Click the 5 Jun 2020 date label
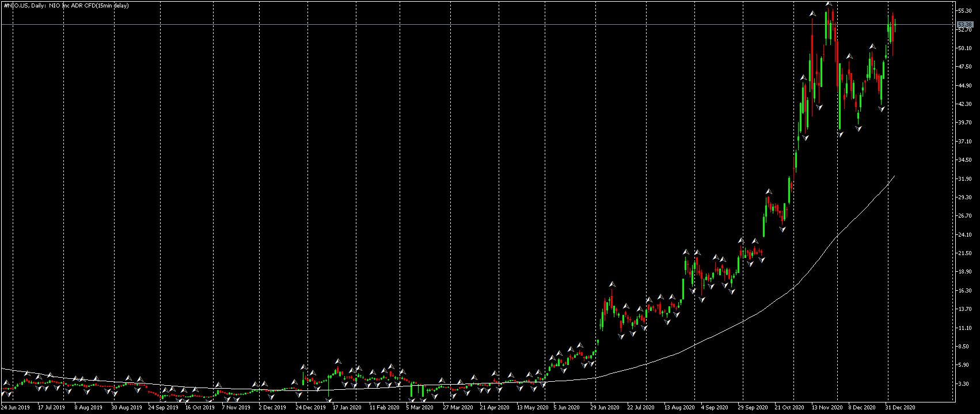This screenshot has width=980, height=414. point(567,408)
